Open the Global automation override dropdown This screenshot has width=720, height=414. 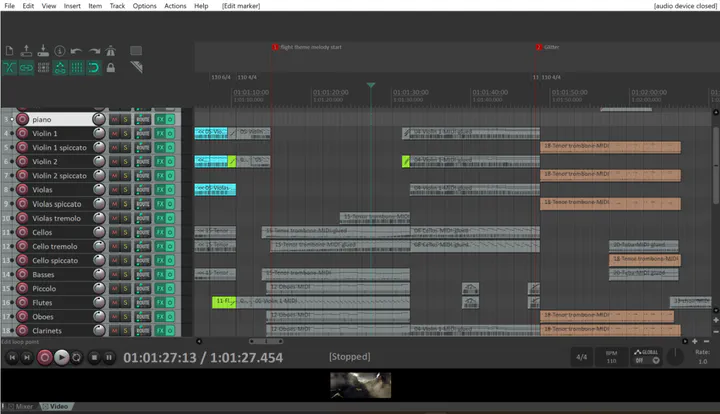646,357
